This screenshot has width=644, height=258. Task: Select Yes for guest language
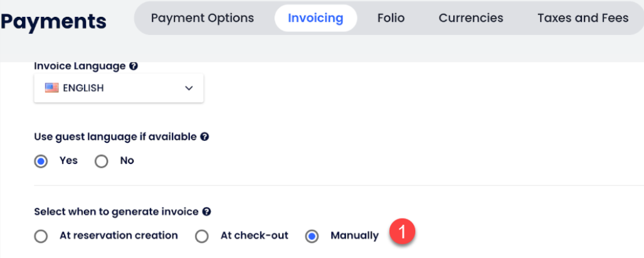point(41,161)
